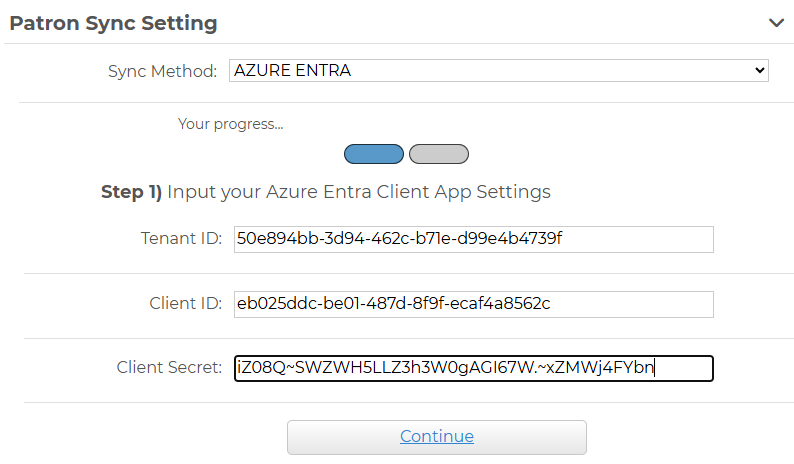Focus the Client ID input field

472,304
